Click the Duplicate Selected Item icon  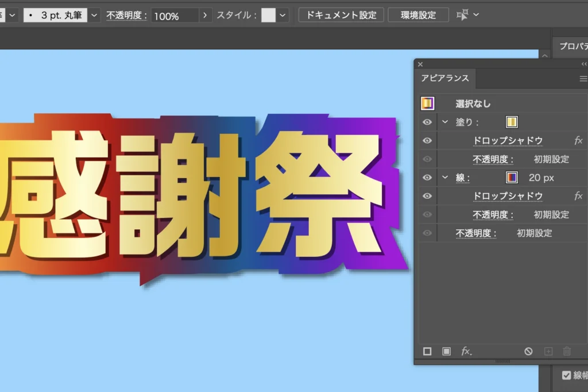click(548, 351)
